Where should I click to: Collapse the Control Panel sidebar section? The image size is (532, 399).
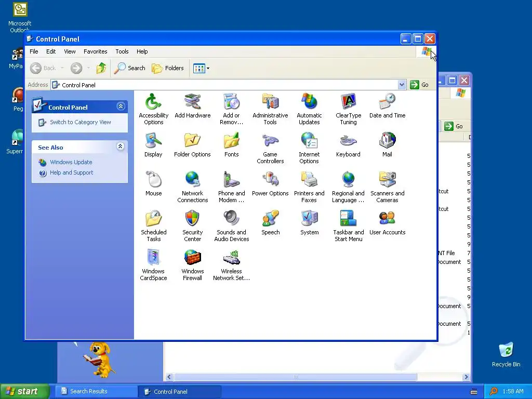tap(121, 107)
